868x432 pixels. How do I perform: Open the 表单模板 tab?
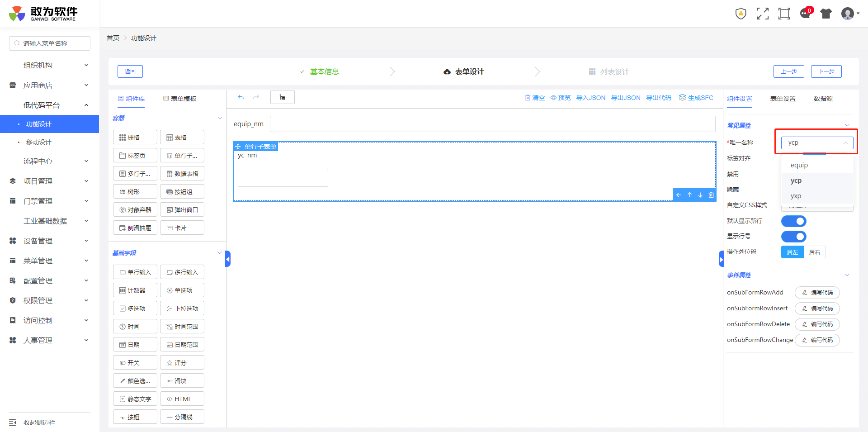coord(180,99)
